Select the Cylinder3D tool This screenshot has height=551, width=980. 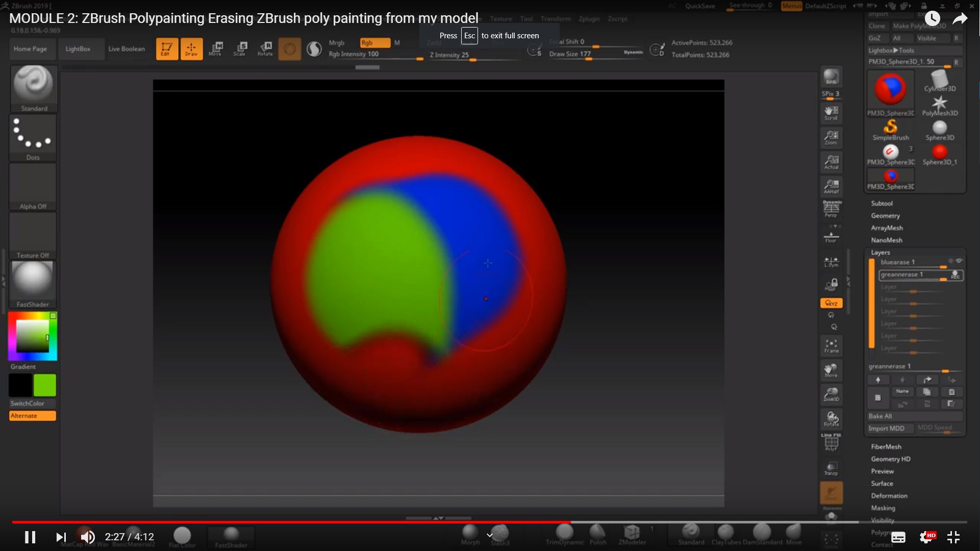[x=940, y=82]
